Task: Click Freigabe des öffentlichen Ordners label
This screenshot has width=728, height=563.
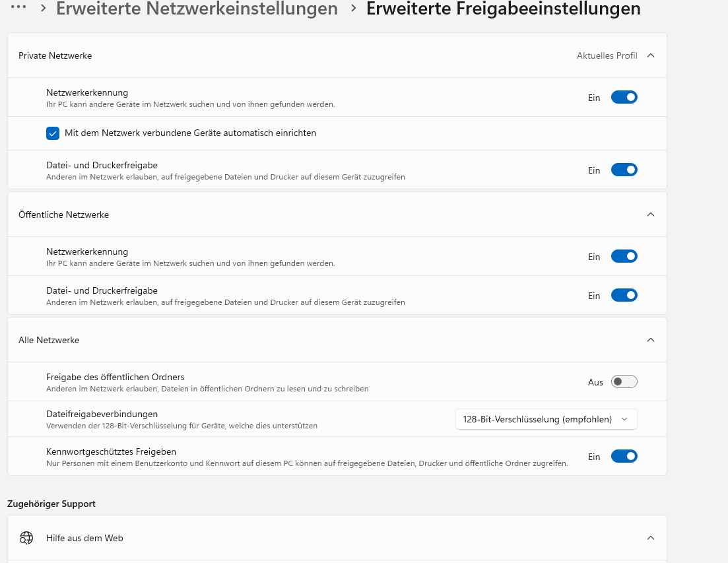Action: [x=115, y=377]
